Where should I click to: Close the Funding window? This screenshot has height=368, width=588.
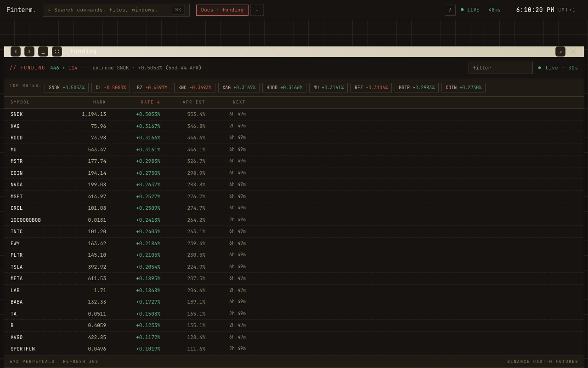573,52
